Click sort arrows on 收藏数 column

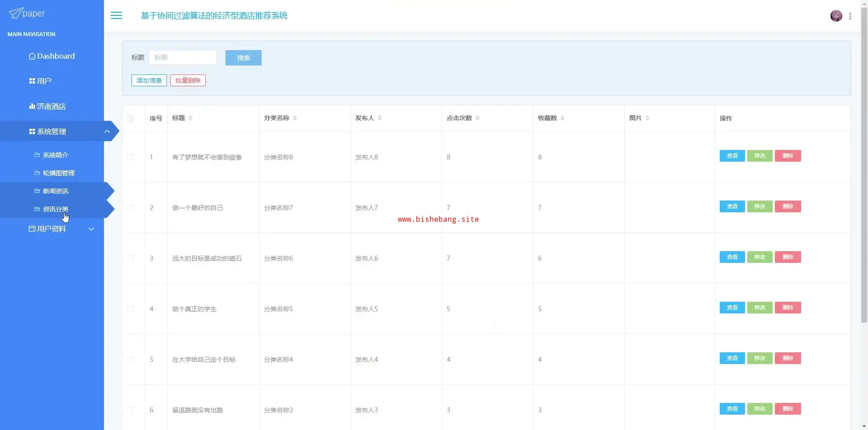[x=562, y=118]
